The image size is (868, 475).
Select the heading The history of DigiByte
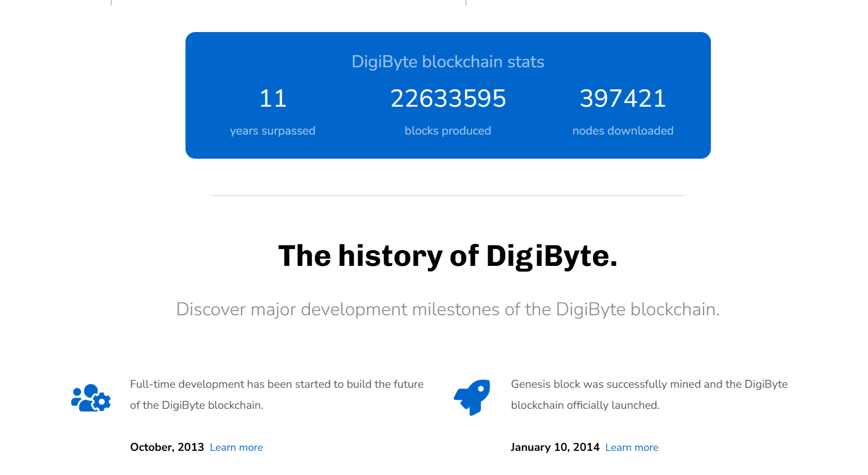pos(448,256)
